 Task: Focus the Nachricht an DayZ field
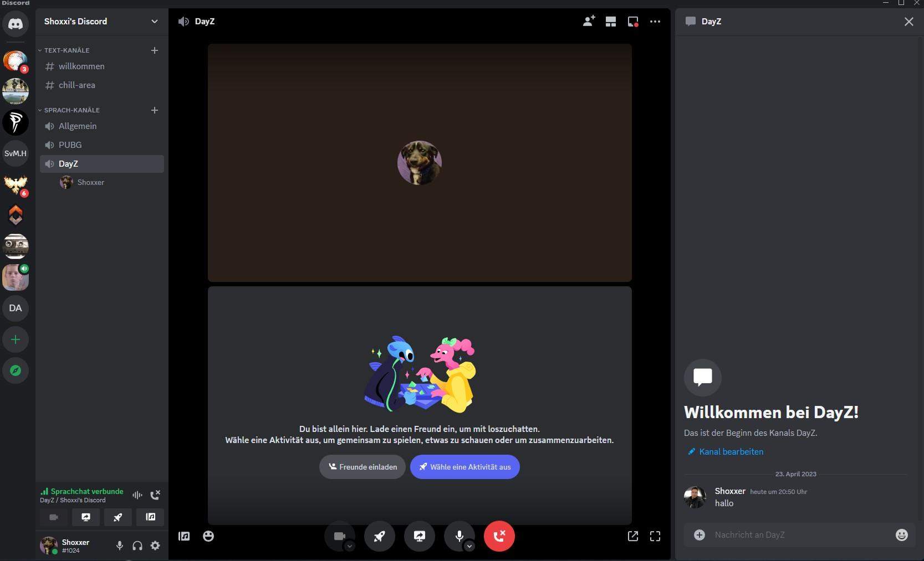[801, 535]
